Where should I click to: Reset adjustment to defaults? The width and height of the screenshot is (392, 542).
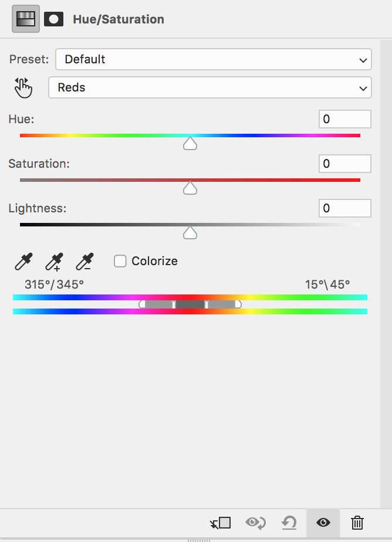289,523
